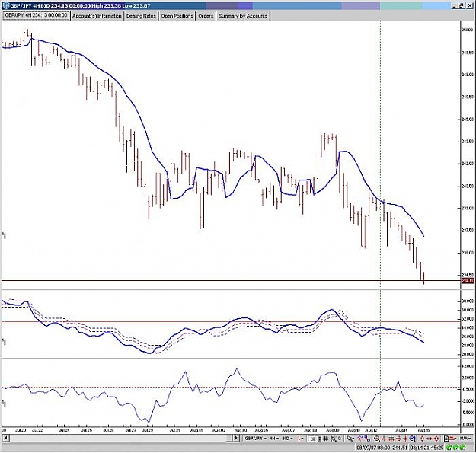
Task: Click chart scrollbar right arrow
Action: [236, 438]
